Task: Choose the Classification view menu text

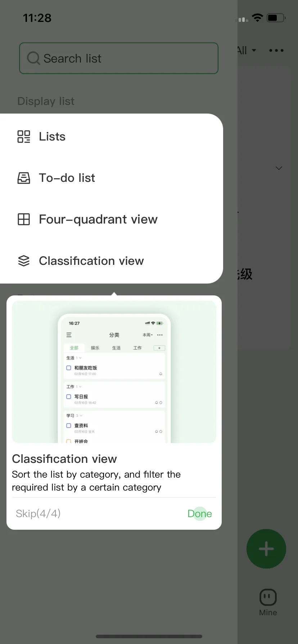Action: click(x=91, y=261)
